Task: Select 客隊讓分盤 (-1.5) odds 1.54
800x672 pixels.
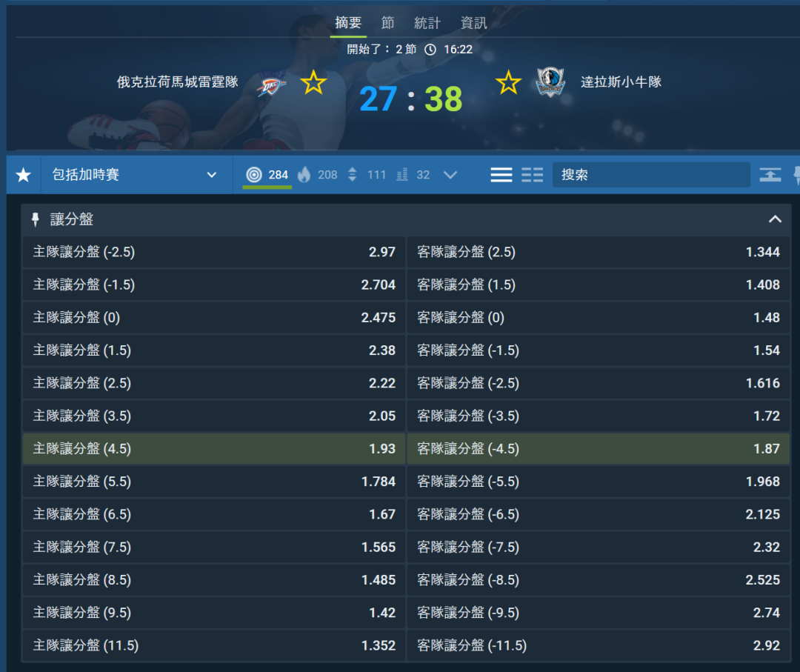Action: (x=598, y=350)
